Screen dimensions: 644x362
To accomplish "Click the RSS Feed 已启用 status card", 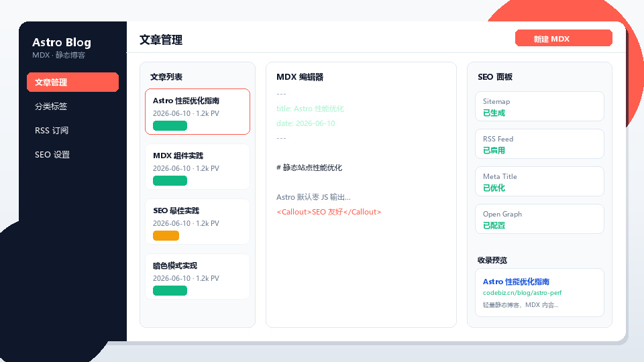I will tap(539, 144).
